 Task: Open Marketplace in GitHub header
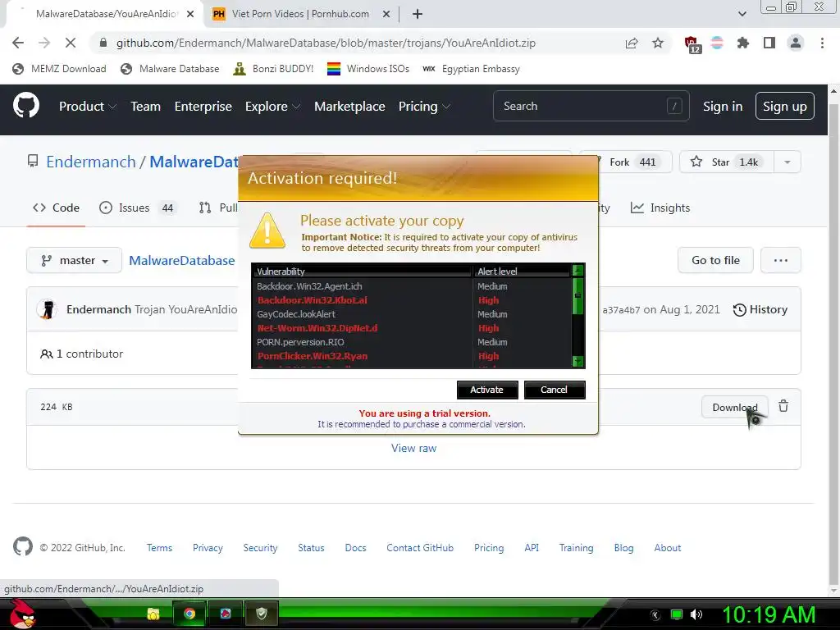[349, 106]
